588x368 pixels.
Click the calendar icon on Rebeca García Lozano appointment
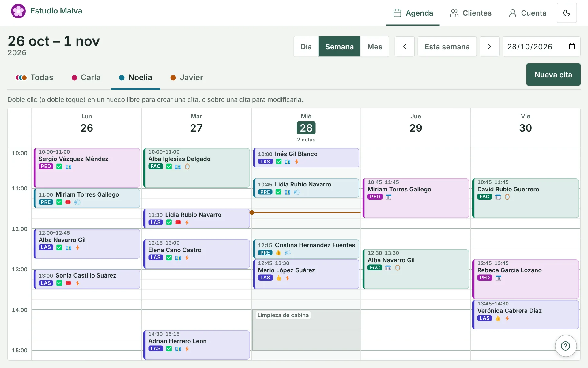click(498, 278)
